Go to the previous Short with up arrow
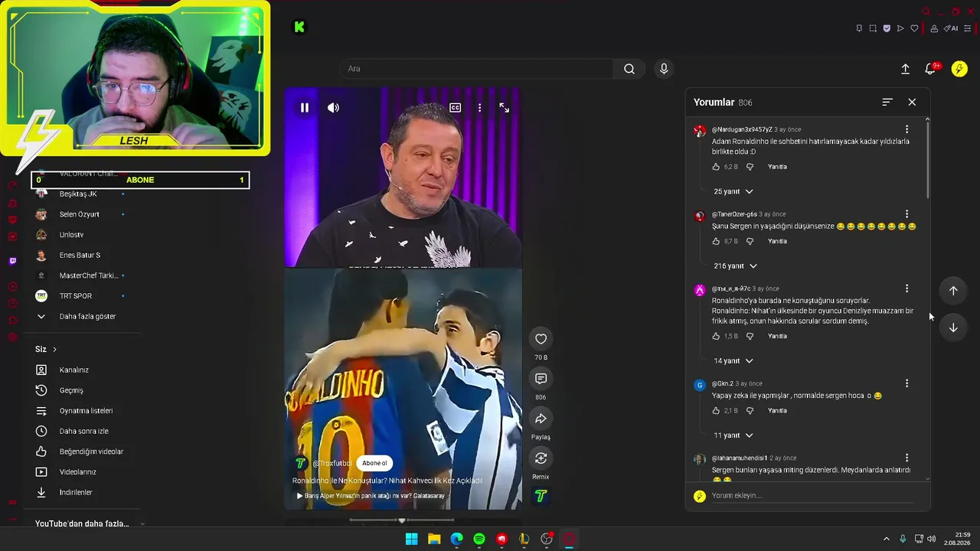980x551 pixels. click(953, 291)
